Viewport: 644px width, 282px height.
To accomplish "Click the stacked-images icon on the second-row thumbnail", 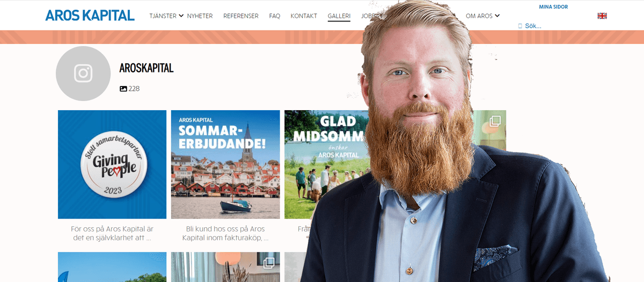I will click(x=269, y=263).
